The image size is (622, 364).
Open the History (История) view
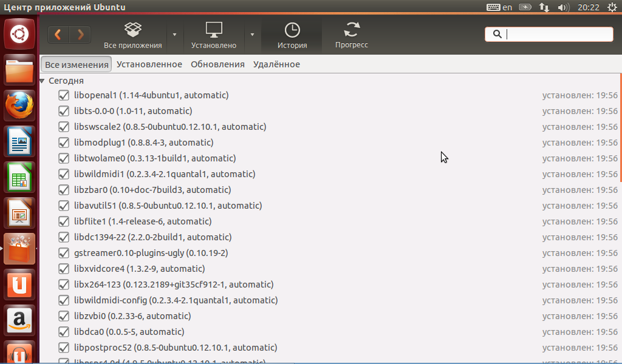point(292,35)
